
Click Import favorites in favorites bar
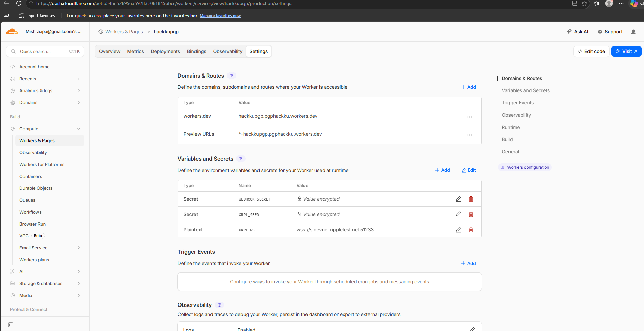click(37, 16)
